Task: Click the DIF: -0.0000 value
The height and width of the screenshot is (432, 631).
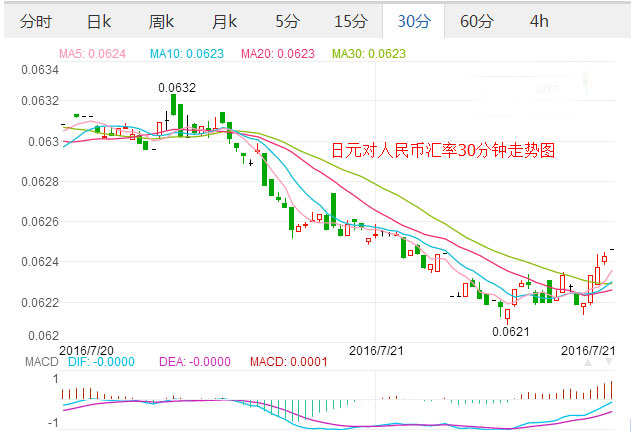Action: click(x=101, y=362)
